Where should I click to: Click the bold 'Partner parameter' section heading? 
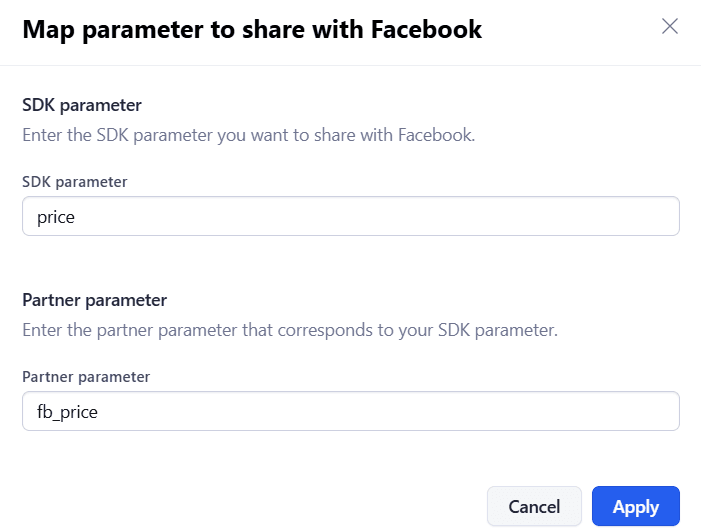point(94,300)
